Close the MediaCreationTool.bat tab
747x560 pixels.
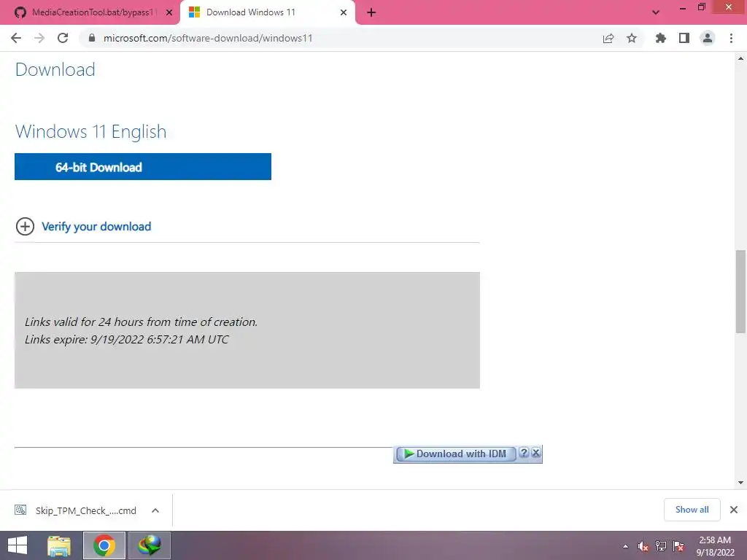tap(169, 12)
